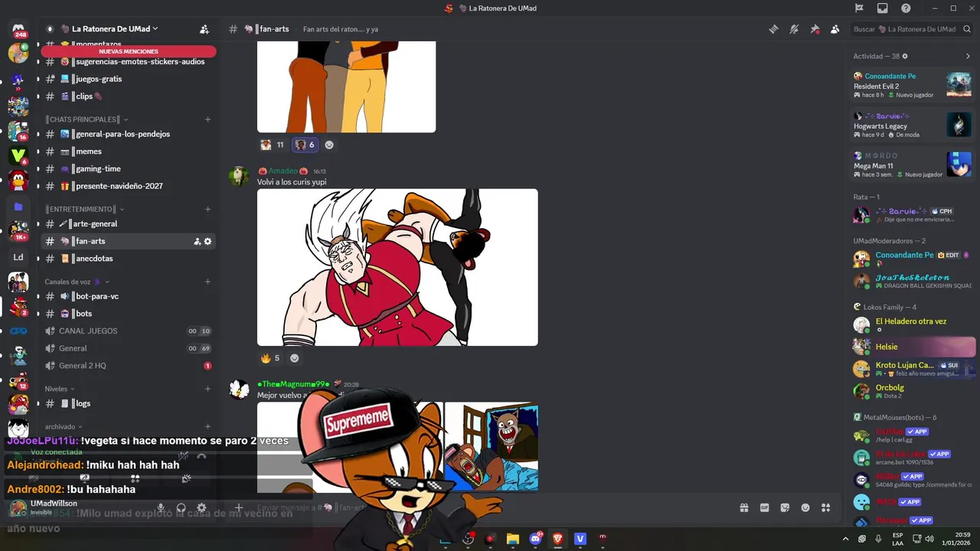Toggle headphones deafen in user panel
Screen dimensions: 980x551
tap(181, 507)
